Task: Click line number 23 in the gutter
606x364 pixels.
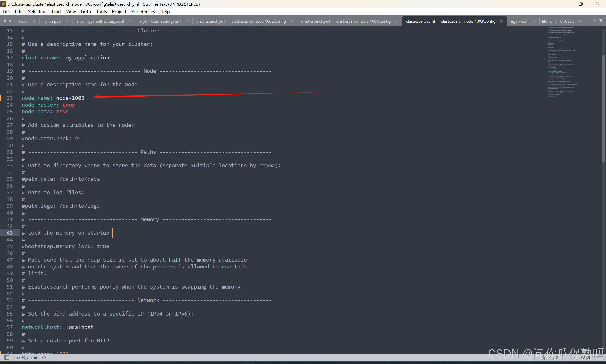Action: click(9, 98)
